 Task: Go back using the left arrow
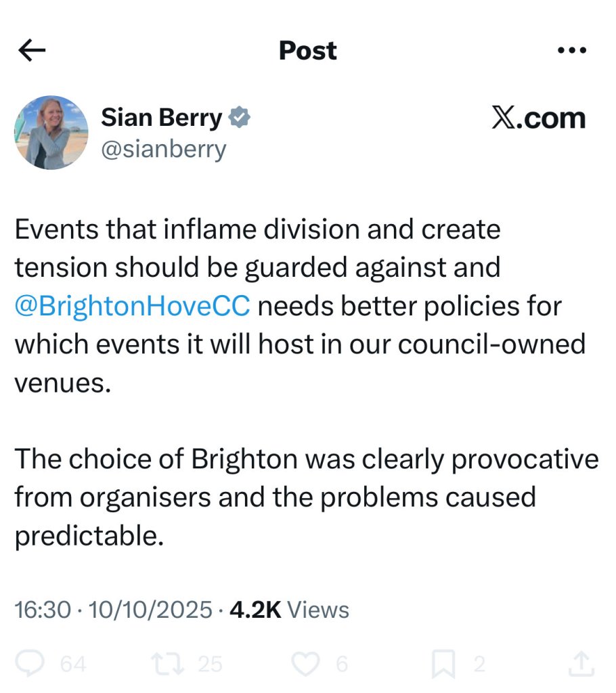tap(32, 51)
